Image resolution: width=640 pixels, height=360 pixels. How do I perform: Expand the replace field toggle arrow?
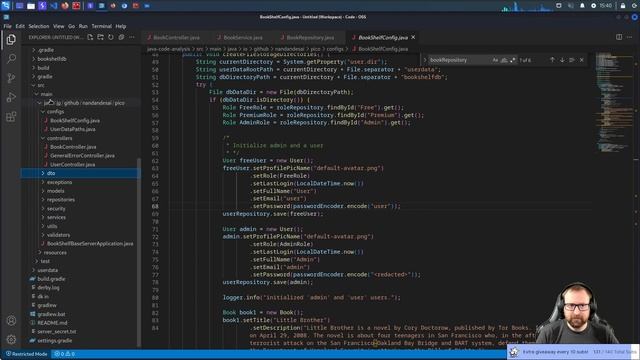424,60
